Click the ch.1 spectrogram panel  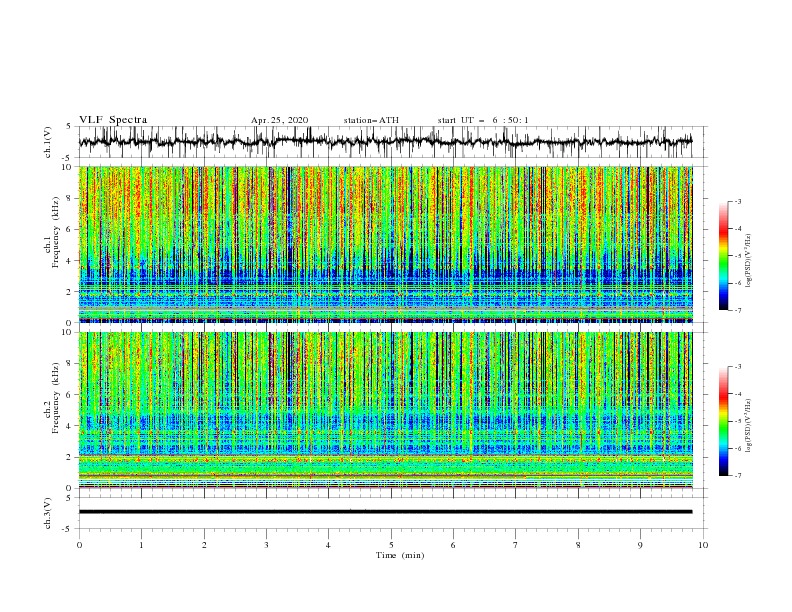pyautogui.click(x=385, y=244)
